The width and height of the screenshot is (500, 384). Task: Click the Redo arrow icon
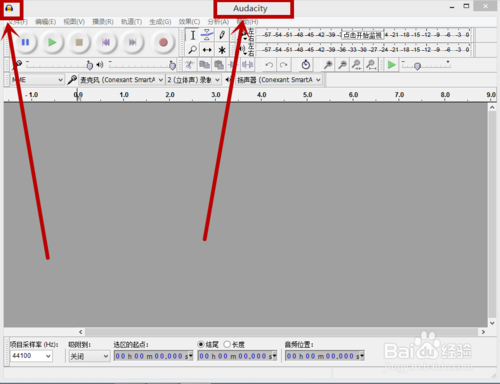click(x=284, y=65)
